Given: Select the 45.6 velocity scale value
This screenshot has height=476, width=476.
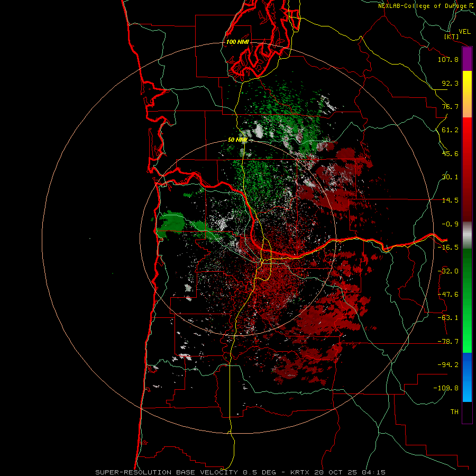Looking at the screenshot, I should tap(450, 153).
